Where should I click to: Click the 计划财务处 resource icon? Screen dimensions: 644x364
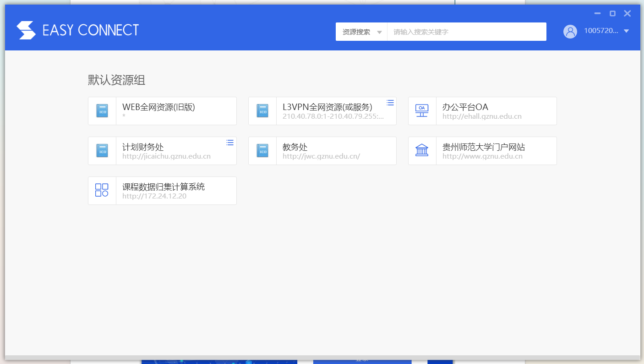pyautogui.click(x=102, y=150)
